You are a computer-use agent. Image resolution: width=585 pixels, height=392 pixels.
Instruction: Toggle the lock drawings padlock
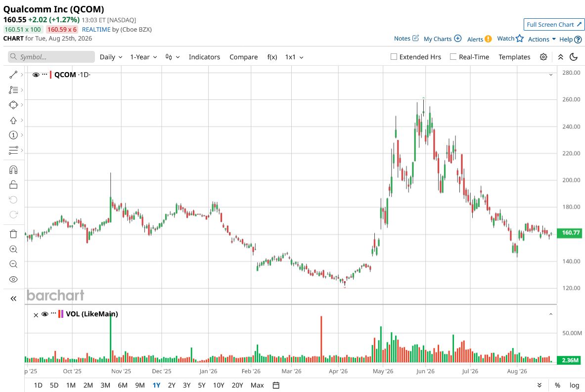point(13,184)
